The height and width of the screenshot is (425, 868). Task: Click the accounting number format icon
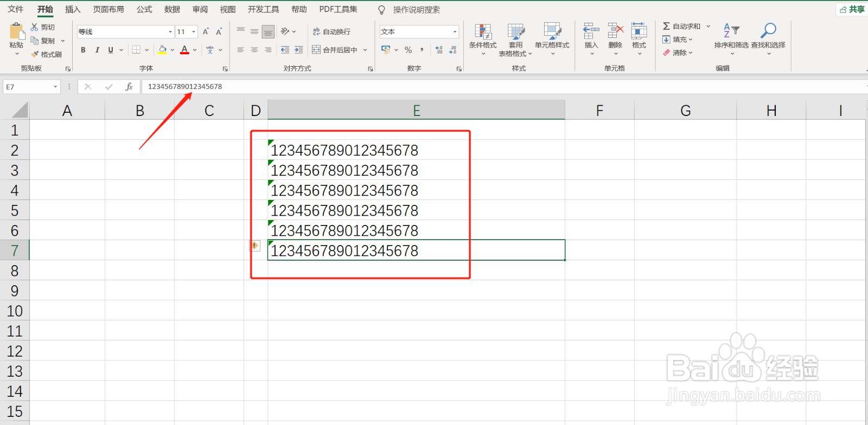pos(386,50)
